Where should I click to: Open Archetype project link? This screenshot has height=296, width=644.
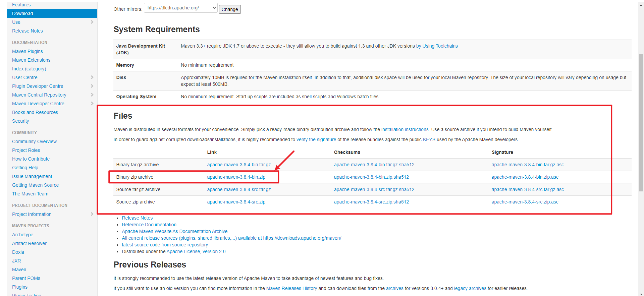coord(22,235)
